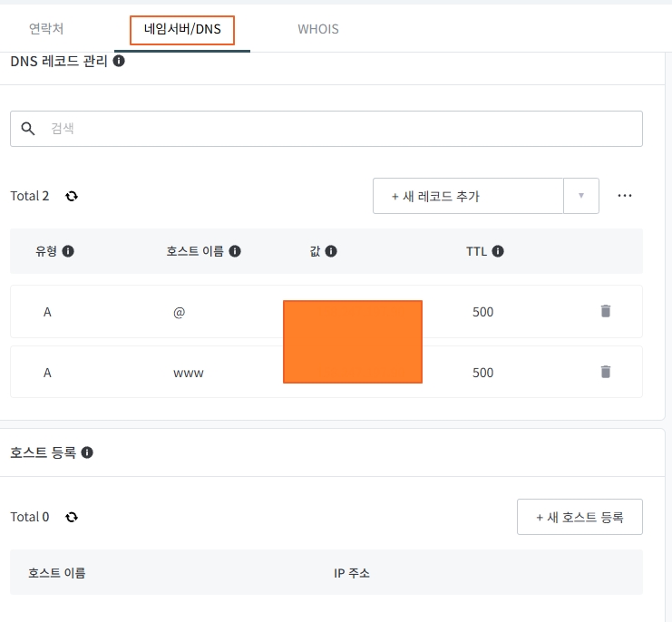
Task: Select the 네임서버/DNS tab
Action: point(182,30)
